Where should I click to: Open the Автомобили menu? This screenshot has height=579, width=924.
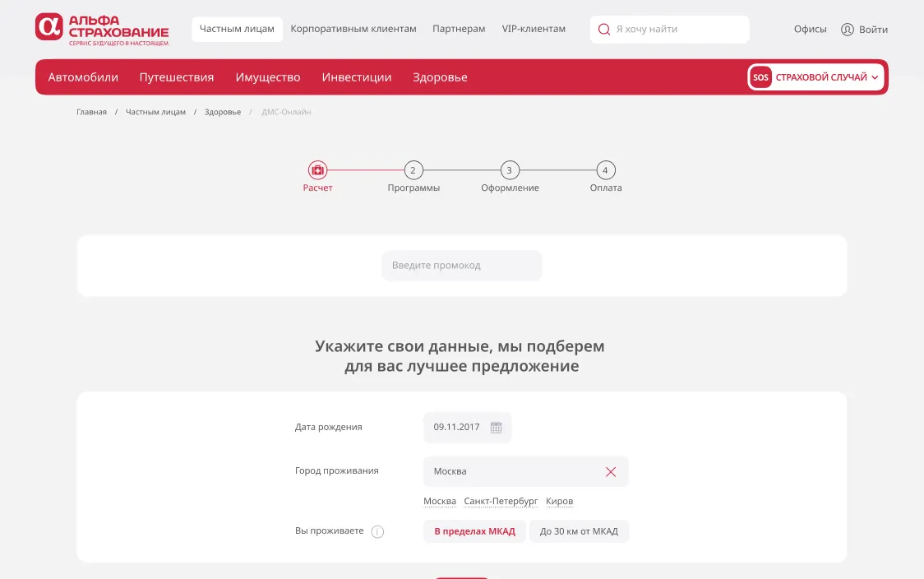[x=83, y=77]
